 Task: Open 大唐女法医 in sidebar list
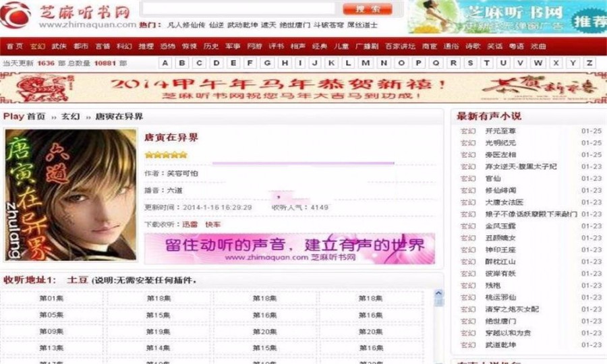504,202
